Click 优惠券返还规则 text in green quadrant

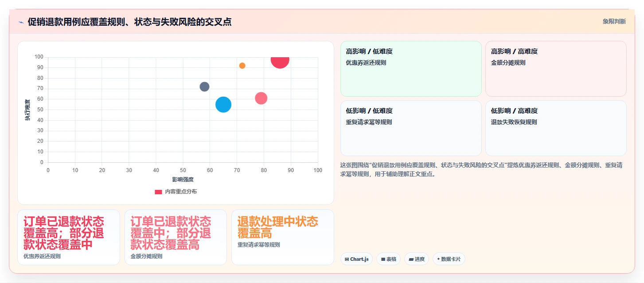(x=366, y=63)
